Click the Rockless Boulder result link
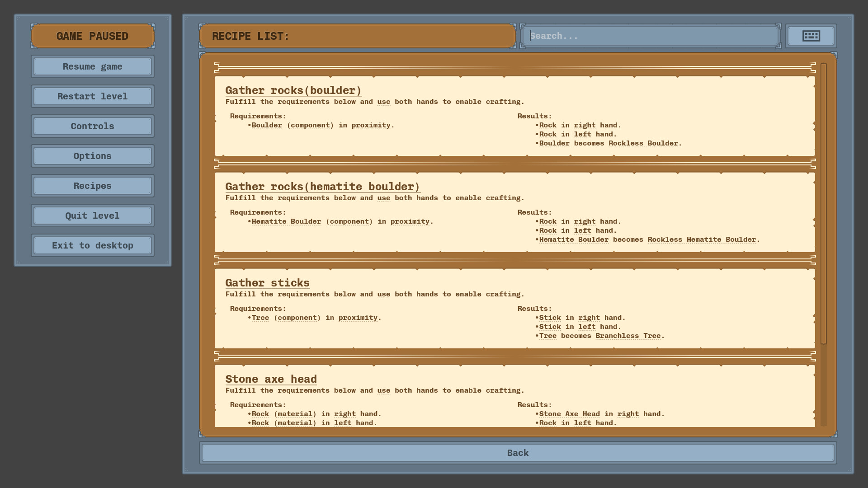Viewport: 868px width, 488px height. click(643, 143)
